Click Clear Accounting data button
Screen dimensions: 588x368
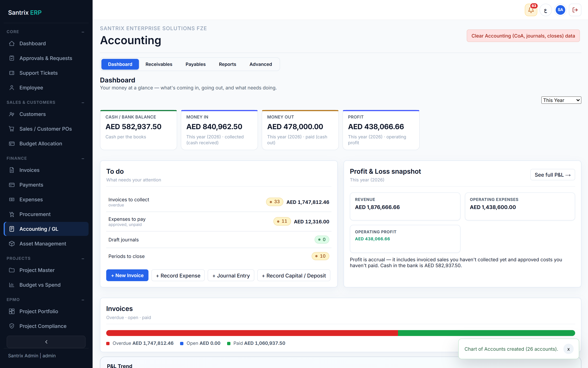click(x=523, y=36)
